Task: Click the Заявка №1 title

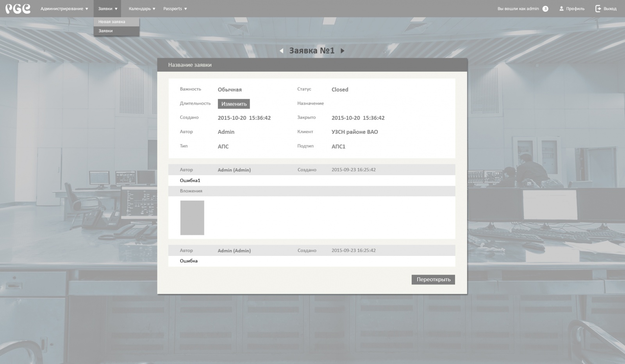Action: [x=312, y=51]
